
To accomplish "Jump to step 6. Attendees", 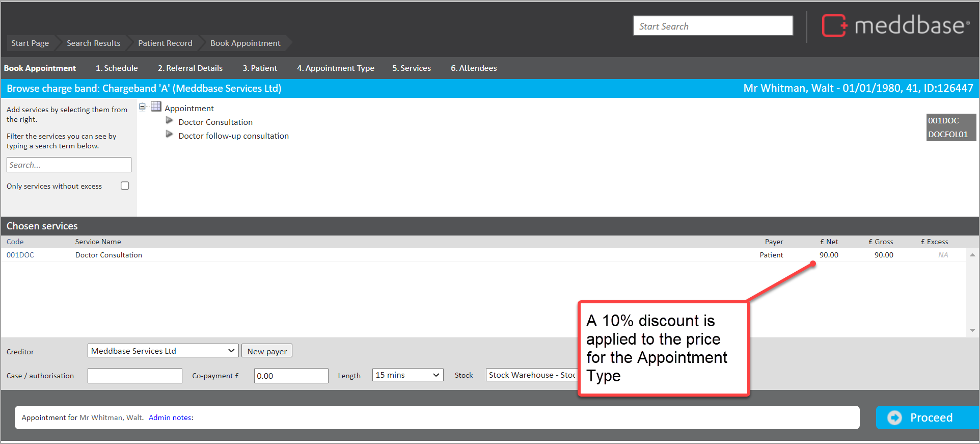I will [x=474, y=68].
